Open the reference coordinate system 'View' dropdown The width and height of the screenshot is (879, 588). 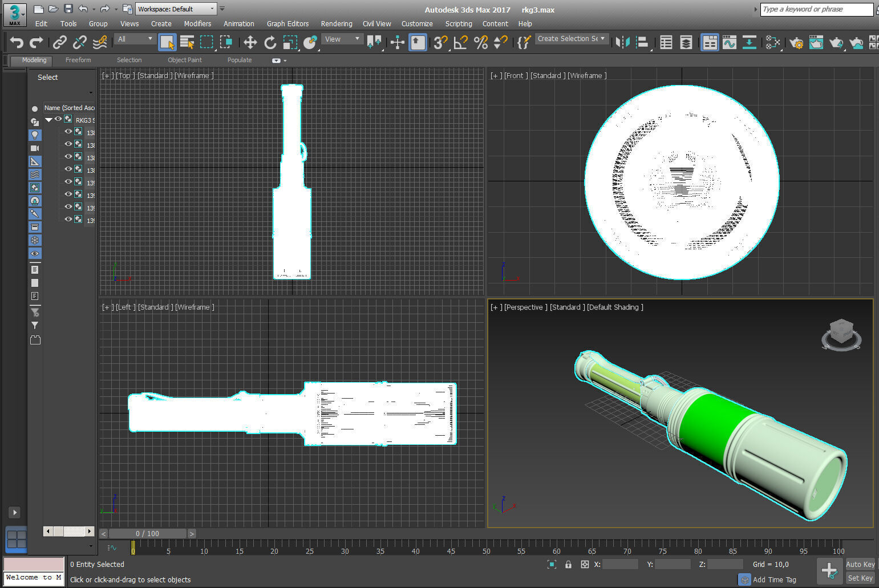point(342,39)
